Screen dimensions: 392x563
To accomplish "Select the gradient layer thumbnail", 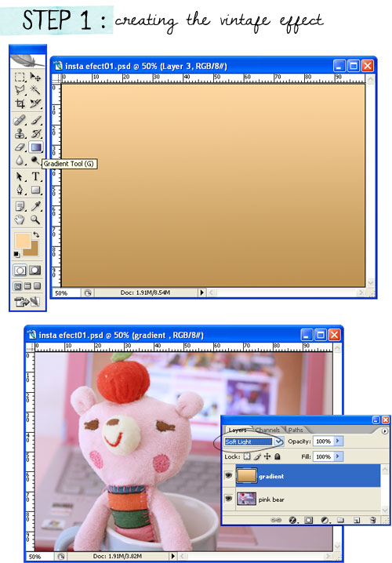I will point(246,476).
